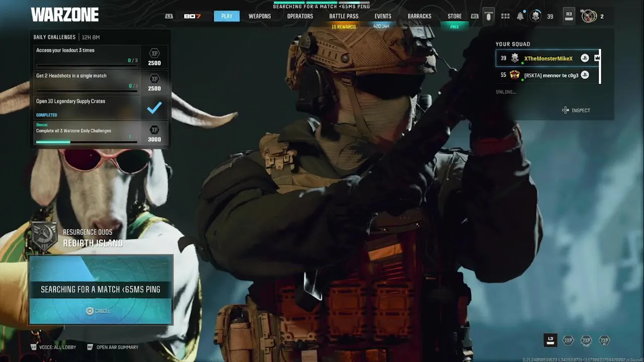
Task: Click the 2500 XP reward for loadout challenge
Action: coord(154,57)
